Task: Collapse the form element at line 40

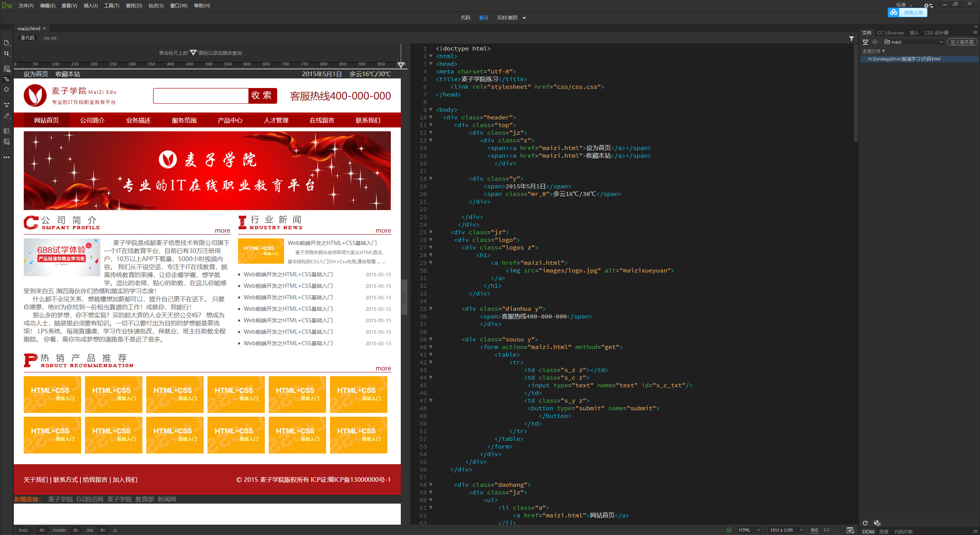Action: pos(431,347)
